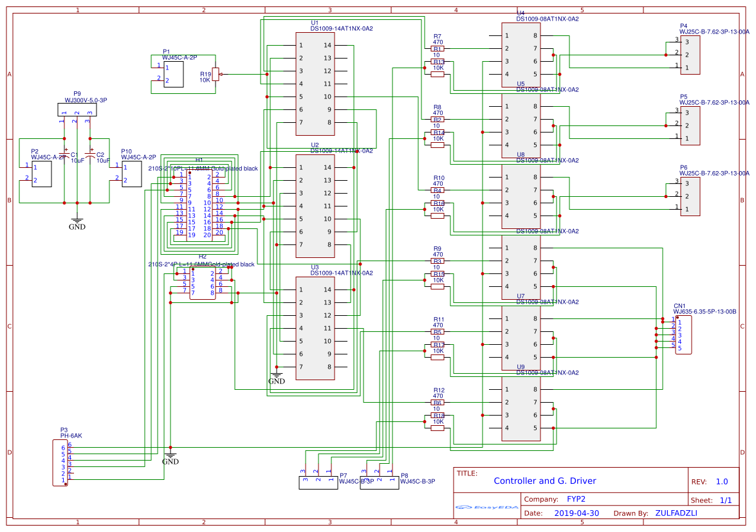Click the P2 two-pin connector
This screenshot has height=532, width=756.
(x=41, y=174)
